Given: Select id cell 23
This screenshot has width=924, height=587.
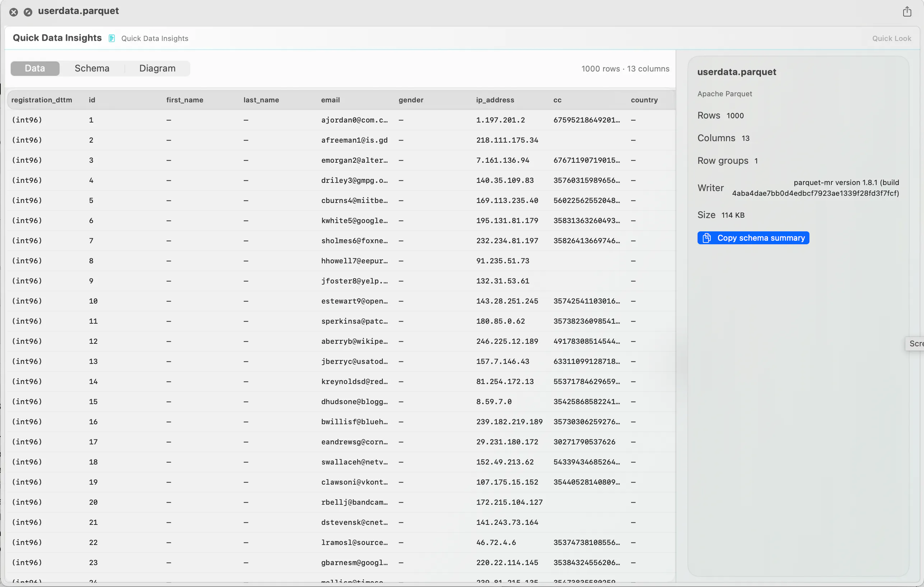Looking at the screenshot, I should tap(93, 563).
